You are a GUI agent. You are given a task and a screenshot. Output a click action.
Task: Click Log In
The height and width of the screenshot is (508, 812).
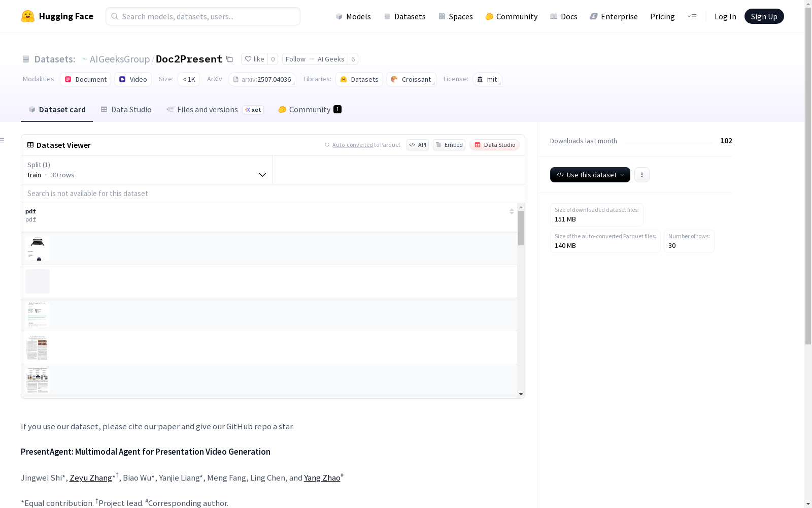[x=725, y=16]
